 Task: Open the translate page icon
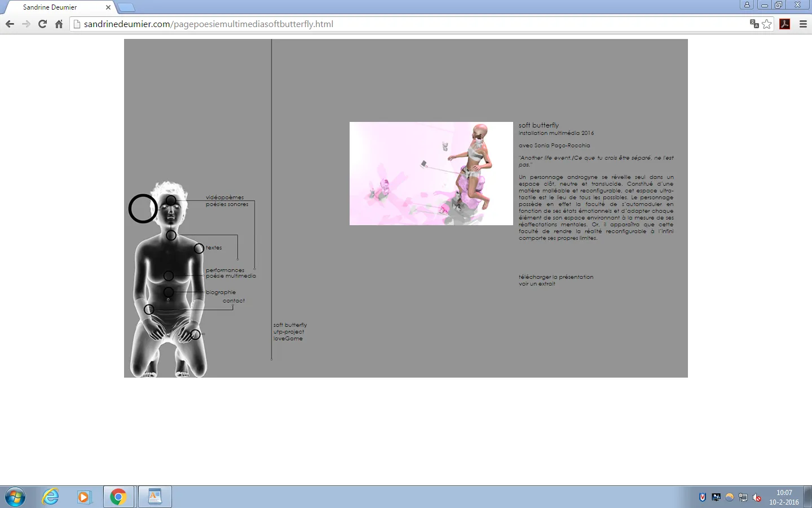(x=754, y=24)
